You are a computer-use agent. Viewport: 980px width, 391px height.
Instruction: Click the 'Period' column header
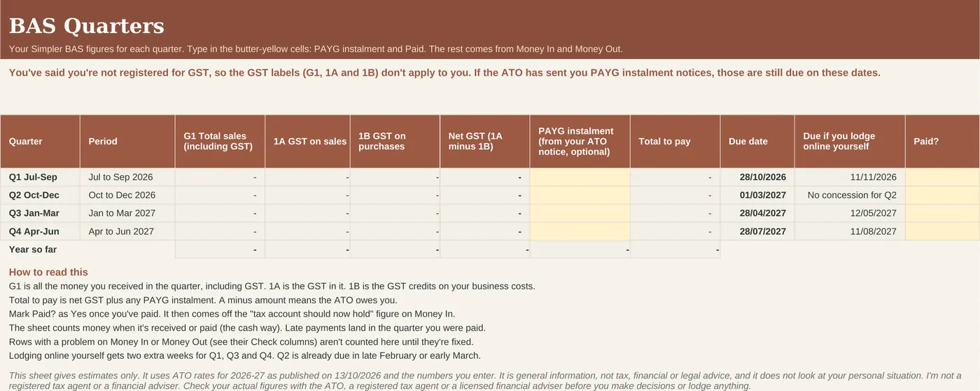click(127, 142)
